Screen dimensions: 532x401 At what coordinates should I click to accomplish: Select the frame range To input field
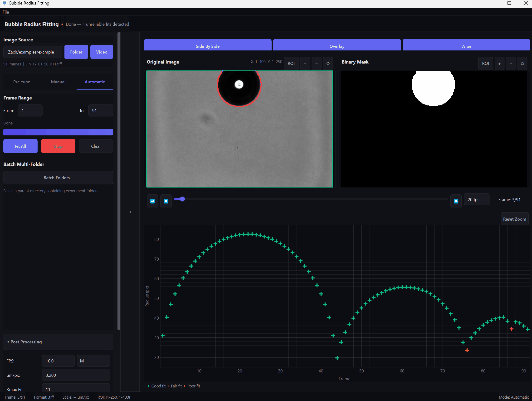(100, 110)
